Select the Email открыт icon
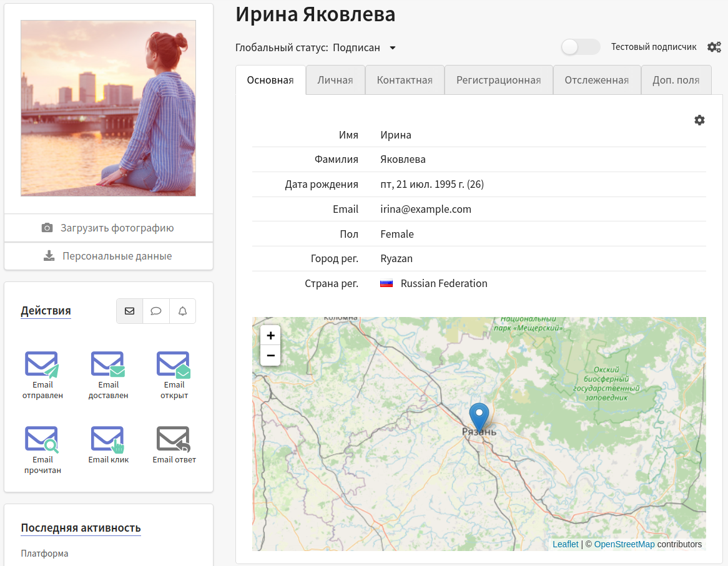Screen dimensions: 728x566 click(174, 365)
